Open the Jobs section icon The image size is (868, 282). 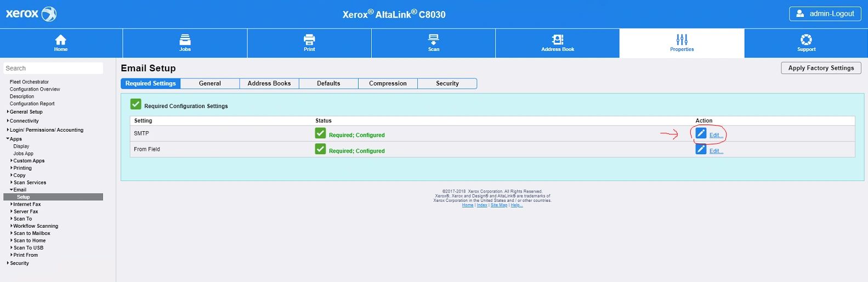pos(185,40)
